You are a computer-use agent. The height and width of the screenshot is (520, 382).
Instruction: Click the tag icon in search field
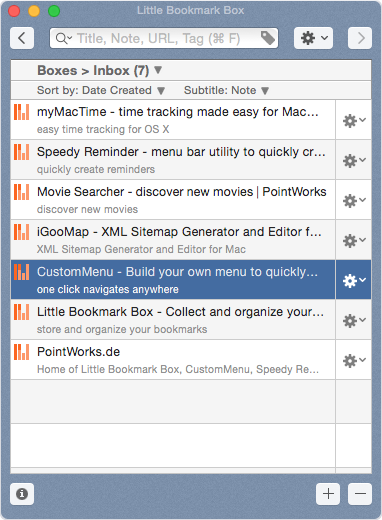point(268,38)
